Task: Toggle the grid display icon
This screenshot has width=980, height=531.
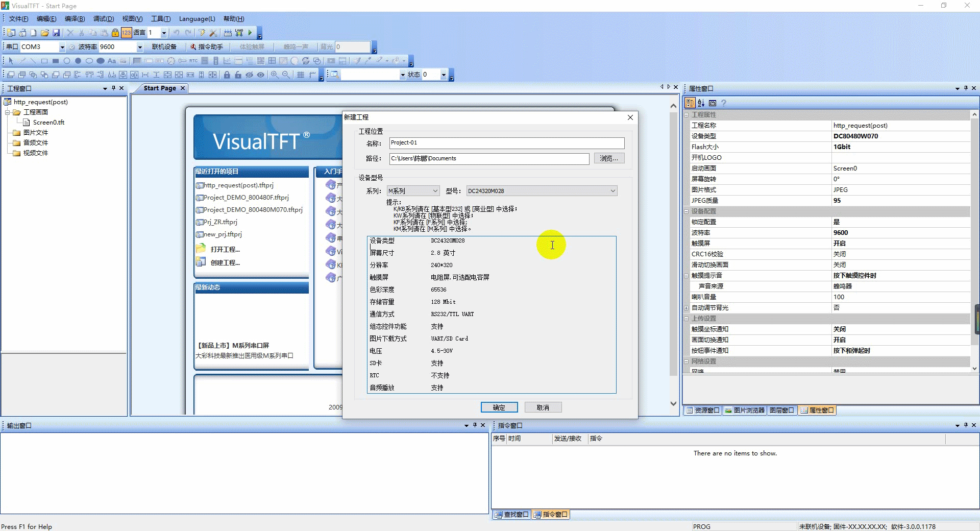Action: click(301, 75)
